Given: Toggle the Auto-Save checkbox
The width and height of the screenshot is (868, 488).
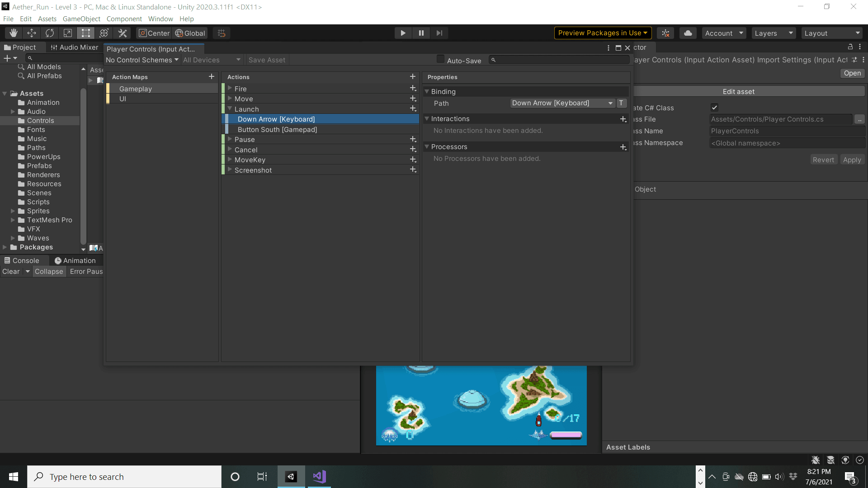Looking at the screenshot, I should (x=440, y=59).
